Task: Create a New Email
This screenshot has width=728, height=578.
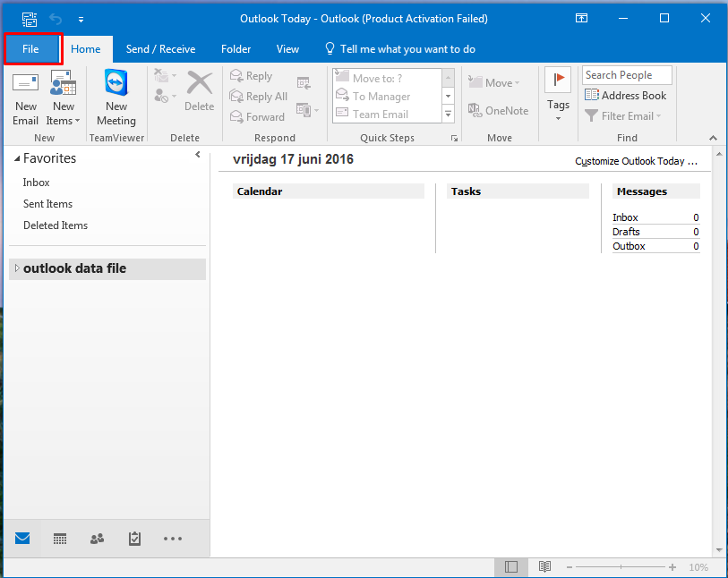Action: point(26,99)
